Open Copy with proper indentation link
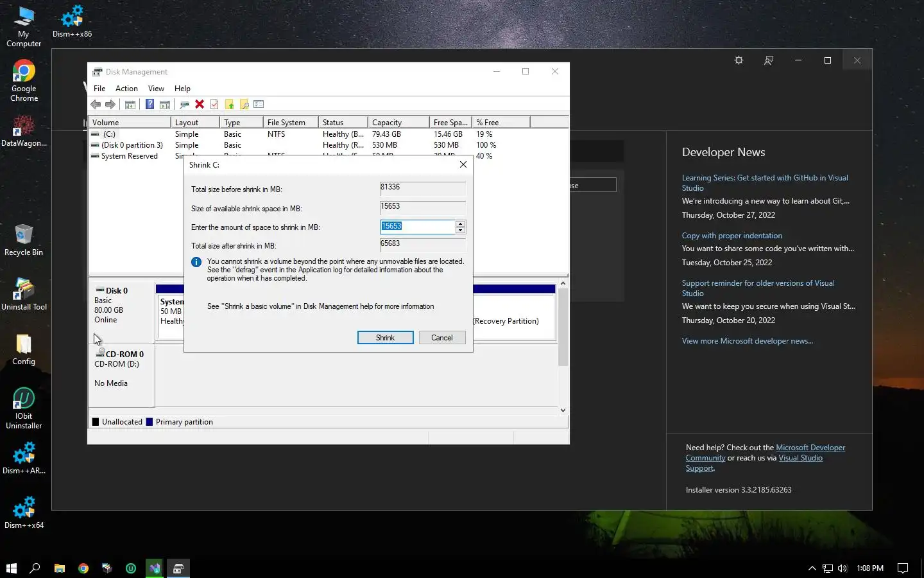Viewport: 924px width, 578px height. point(732,236)
